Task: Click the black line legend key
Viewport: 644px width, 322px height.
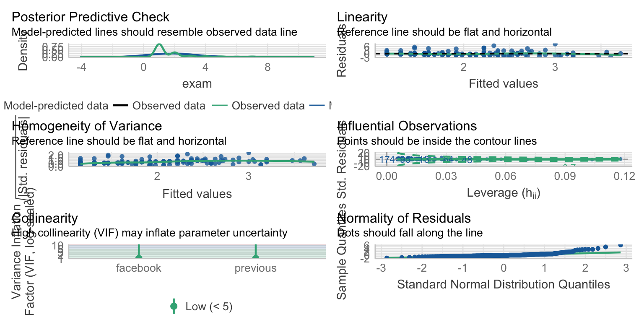Action: (x=121, y=106)
